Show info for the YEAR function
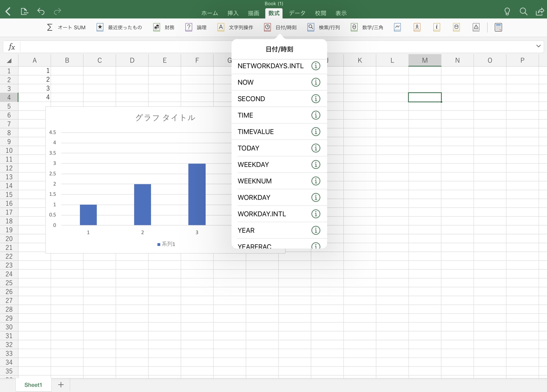547x392 pixels. coord(316,230)
